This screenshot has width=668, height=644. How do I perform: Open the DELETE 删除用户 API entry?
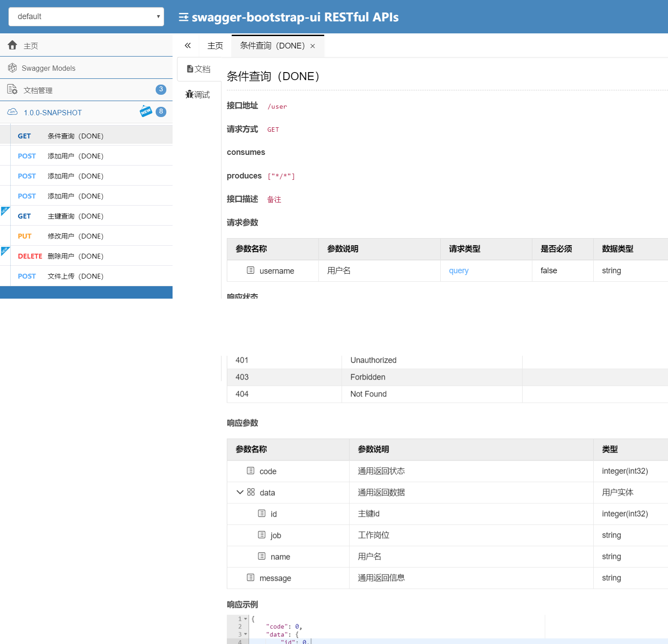click(x=75, y=256)
